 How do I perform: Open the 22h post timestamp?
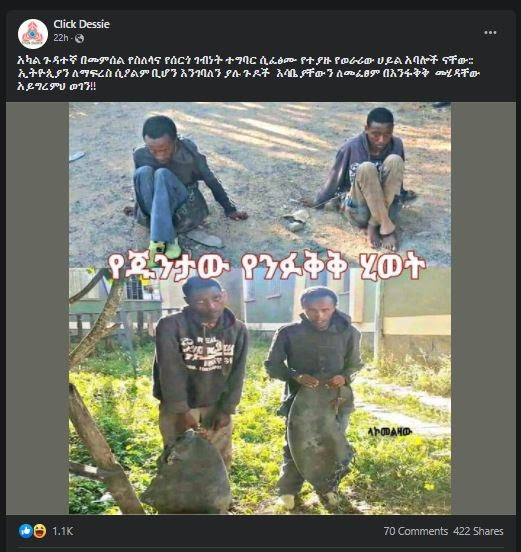click(x=61, y=38)
